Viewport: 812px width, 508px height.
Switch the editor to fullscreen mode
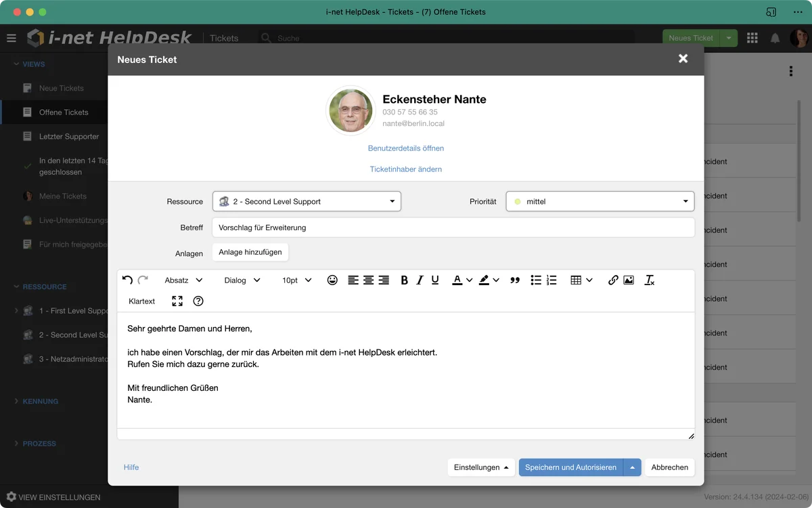point(177,301)
